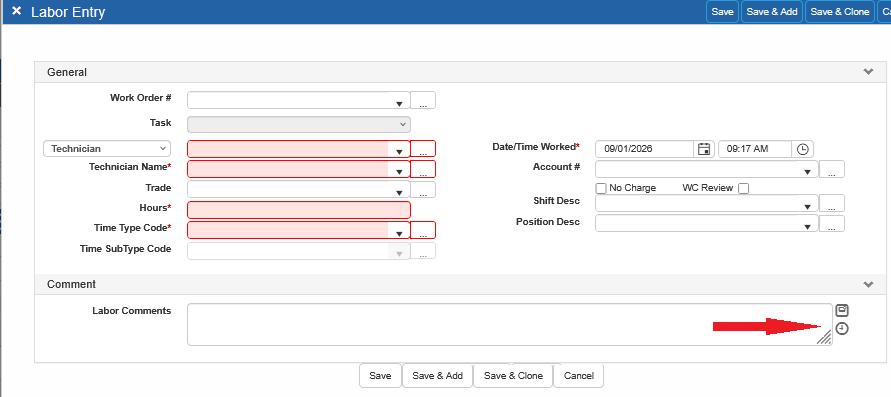Screen dimensions: 891x397
Task: Focus the Hours input field
Action: [299, 210]
